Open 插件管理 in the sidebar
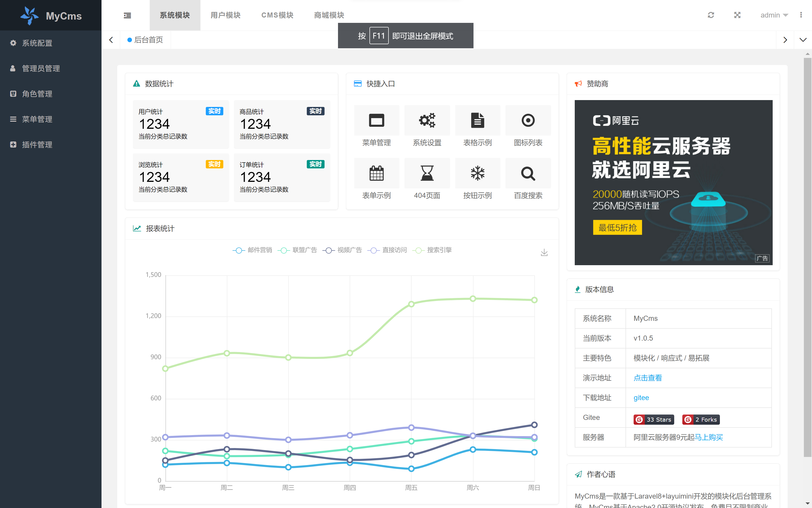The height and width of the screenshot is (508, 812). (51, 145)
